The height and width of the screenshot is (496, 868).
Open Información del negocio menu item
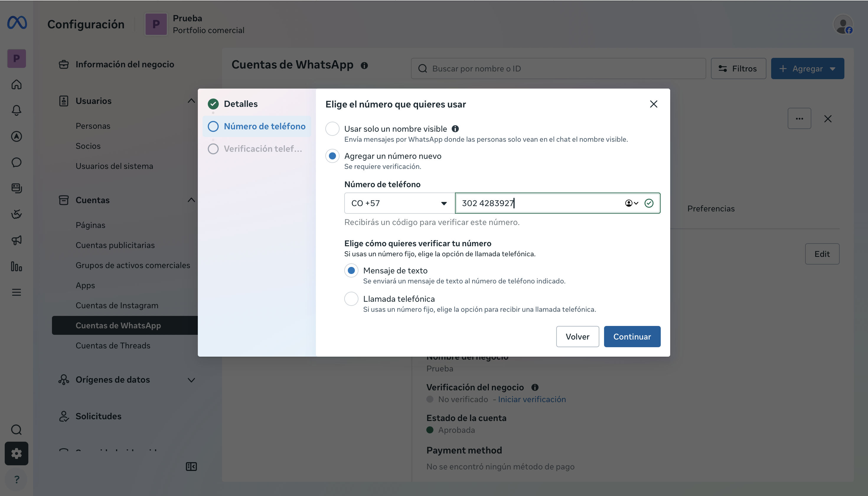point(125,64)
